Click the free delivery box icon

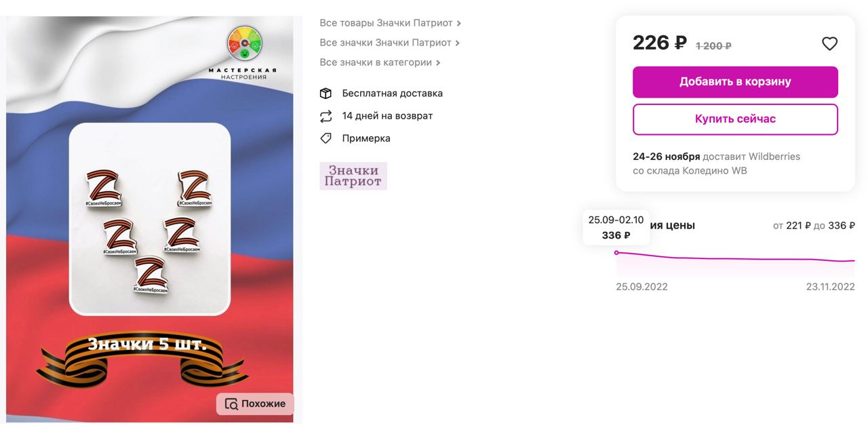(x=326, y=94)
